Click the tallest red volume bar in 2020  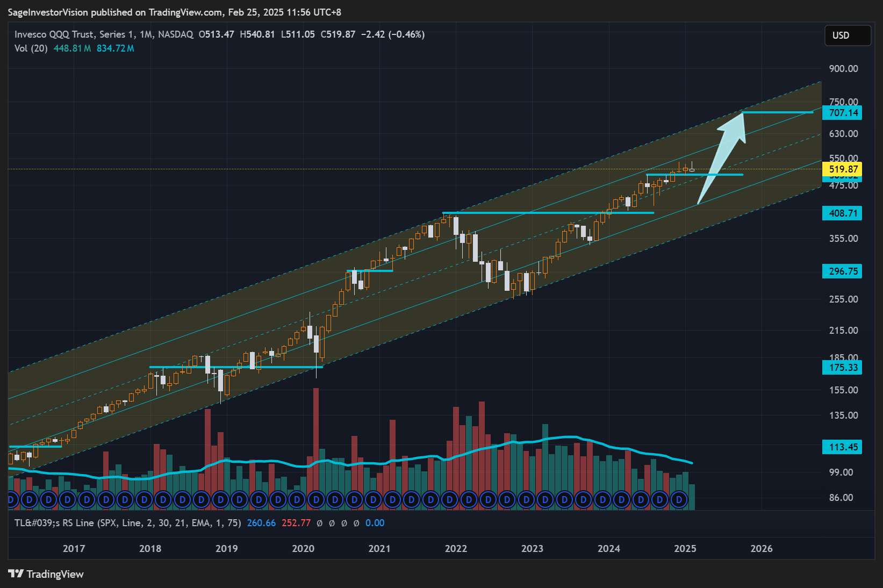click(x=316, y=449)
